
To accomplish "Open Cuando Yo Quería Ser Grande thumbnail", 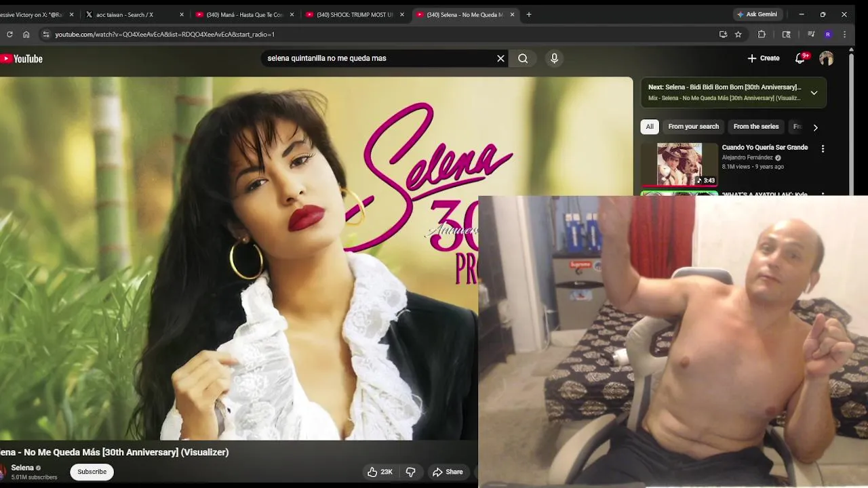I will pos(679,164).
